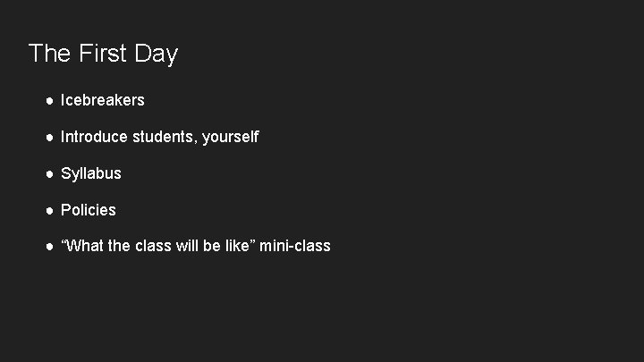Click the word mini-class in last bullet

295,246
